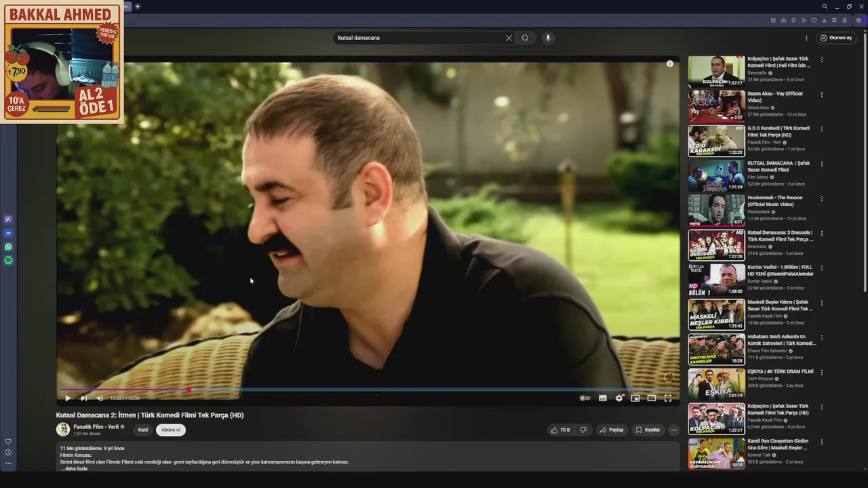Open Hoobastank - The Reason video
The width and height of the screenshot is (868, 488).
[x=774, y=201]
